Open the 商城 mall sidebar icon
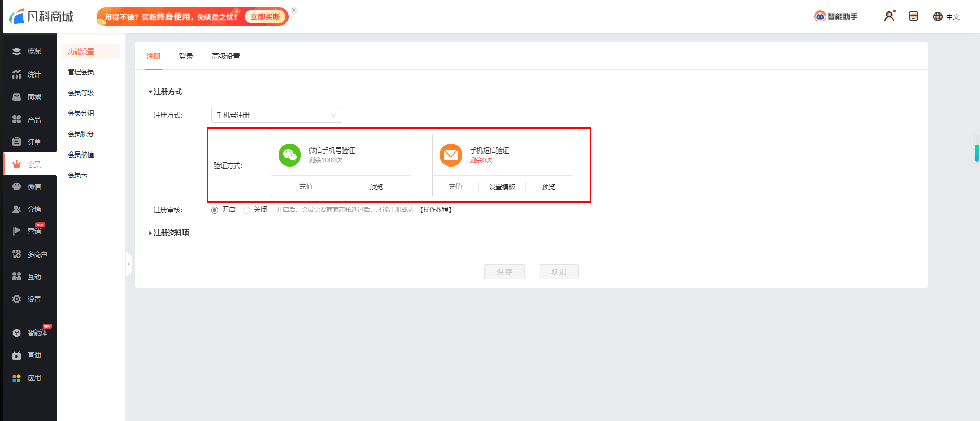Screen dimensions: 980x421 coord(17,97)
